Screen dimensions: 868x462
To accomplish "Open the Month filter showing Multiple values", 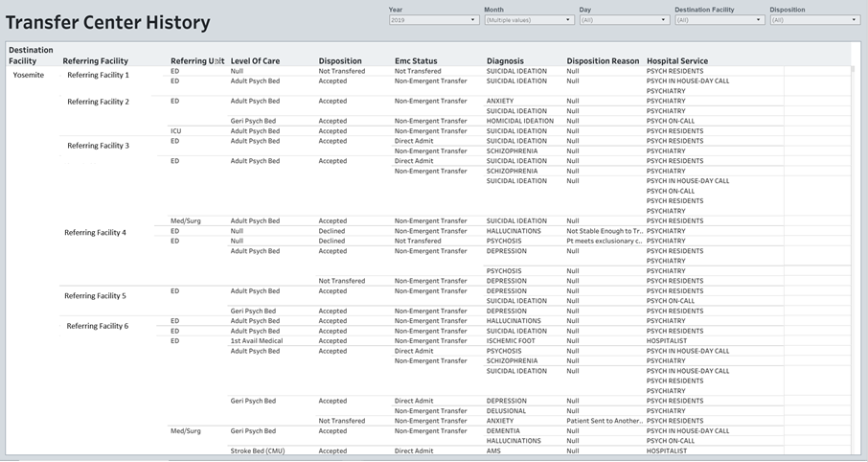I will 529,20.
